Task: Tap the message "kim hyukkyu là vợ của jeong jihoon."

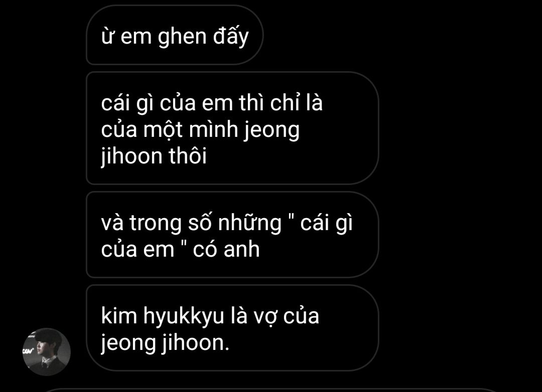Action: tap(232, 328)
